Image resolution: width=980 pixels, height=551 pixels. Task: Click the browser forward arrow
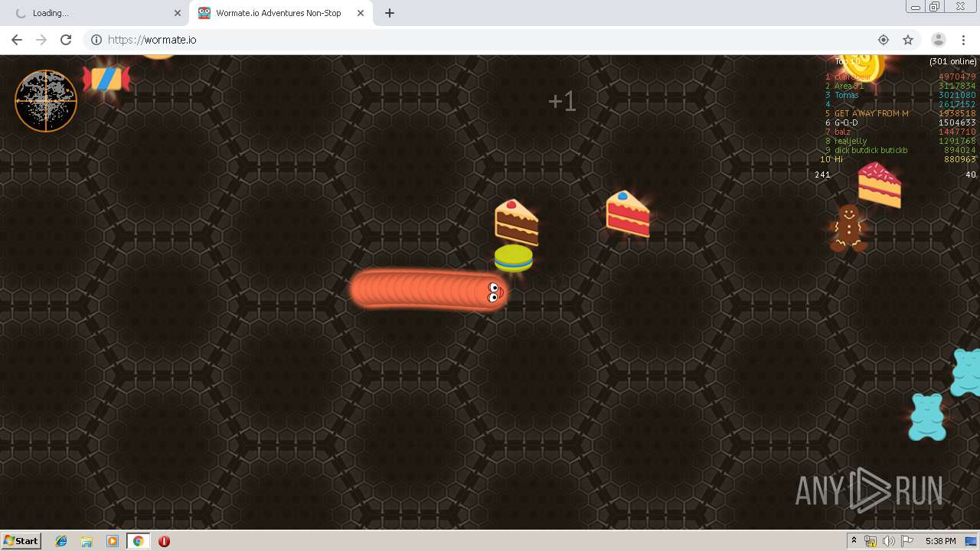click(x=41, y=40)
